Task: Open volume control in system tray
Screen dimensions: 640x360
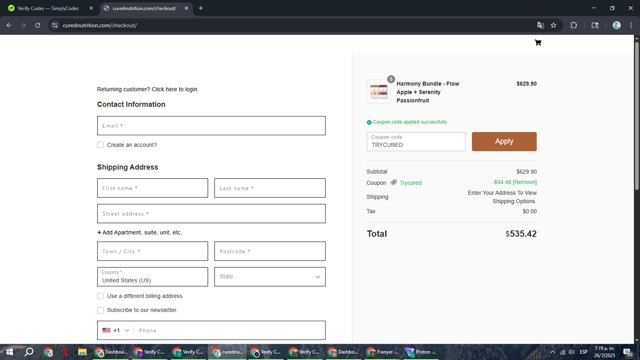Action: point(571,352)
